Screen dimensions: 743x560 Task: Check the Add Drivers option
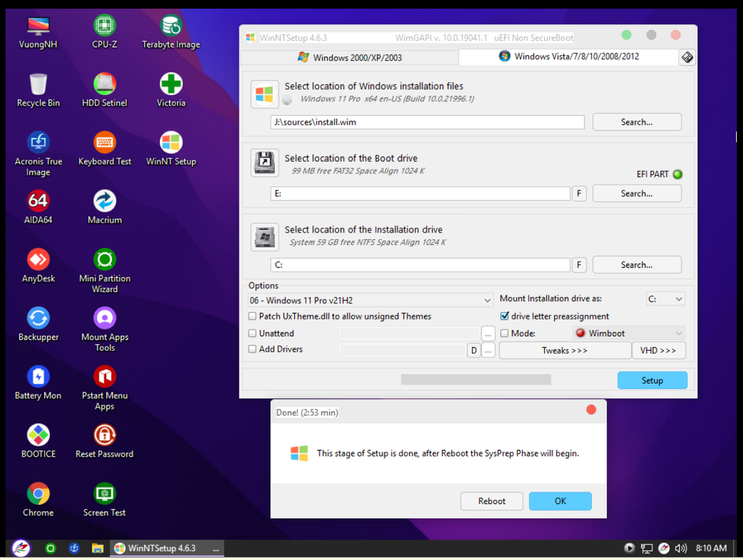(253, 349)
